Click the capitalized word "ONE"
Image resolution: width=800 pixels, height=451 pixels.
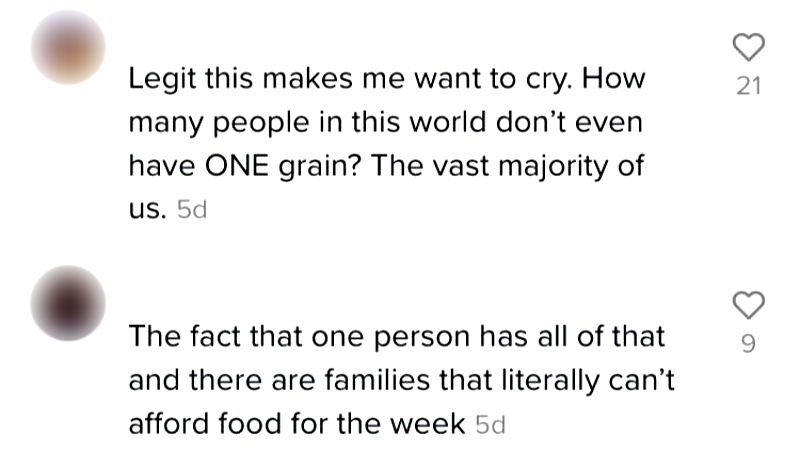coord(233,167)
